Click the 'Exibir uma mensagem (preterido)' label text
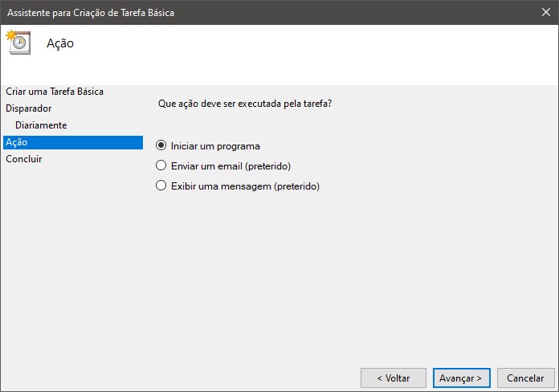 click(245, 186)
